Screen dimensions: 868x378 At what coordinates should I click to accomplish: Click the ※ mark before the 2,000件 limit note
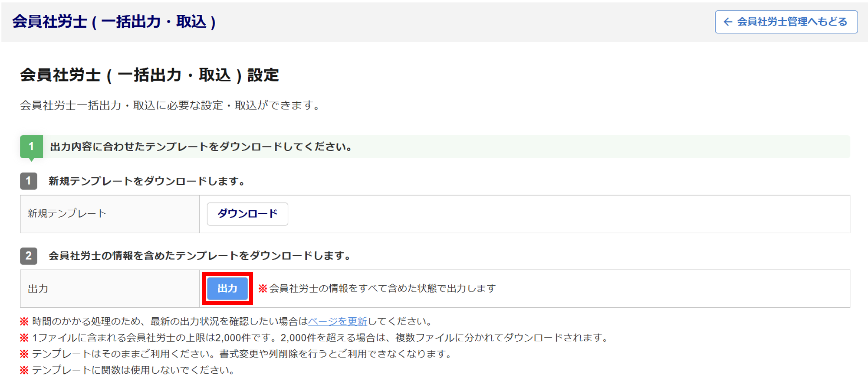(24, 338)
